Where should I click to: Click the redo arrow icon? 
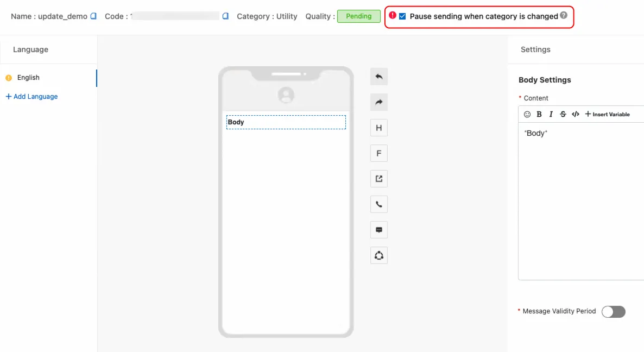[379, 102]
